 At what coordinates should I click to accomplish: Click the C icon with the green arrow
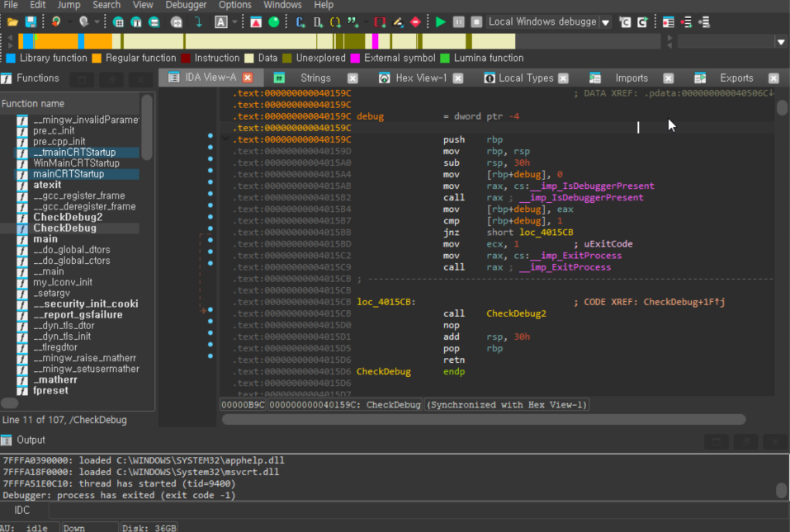(x=642, y=22)
